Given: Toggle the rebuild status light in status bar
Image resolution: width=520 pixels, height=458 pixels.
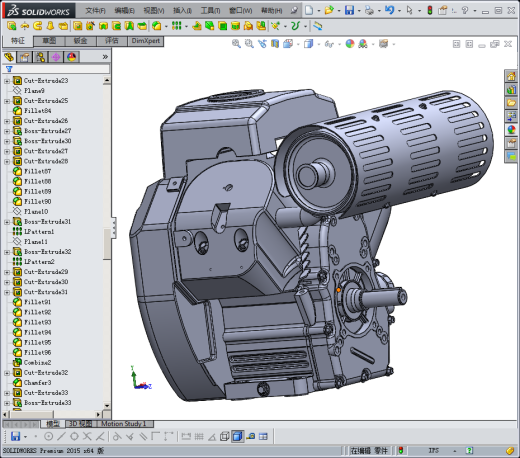Looking at the screenshot, I should coord(401,451).
